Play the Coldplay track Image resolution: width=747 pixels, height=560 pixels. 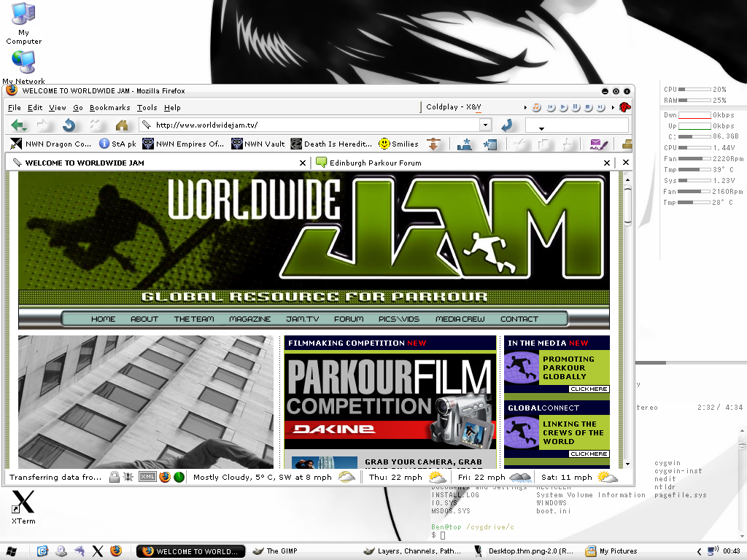click(x=564, y=107)
